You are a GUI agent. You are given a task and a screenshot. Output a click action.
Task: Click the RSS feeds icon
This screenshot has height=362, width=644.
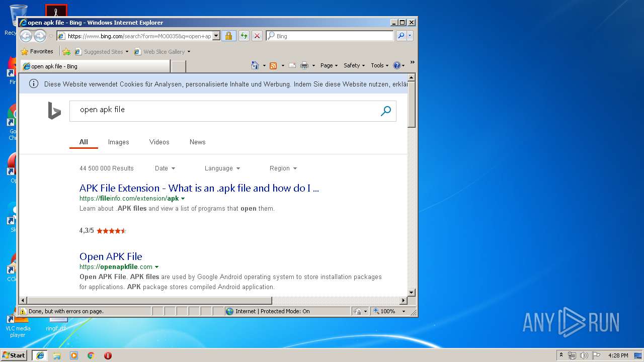point(273,65)
